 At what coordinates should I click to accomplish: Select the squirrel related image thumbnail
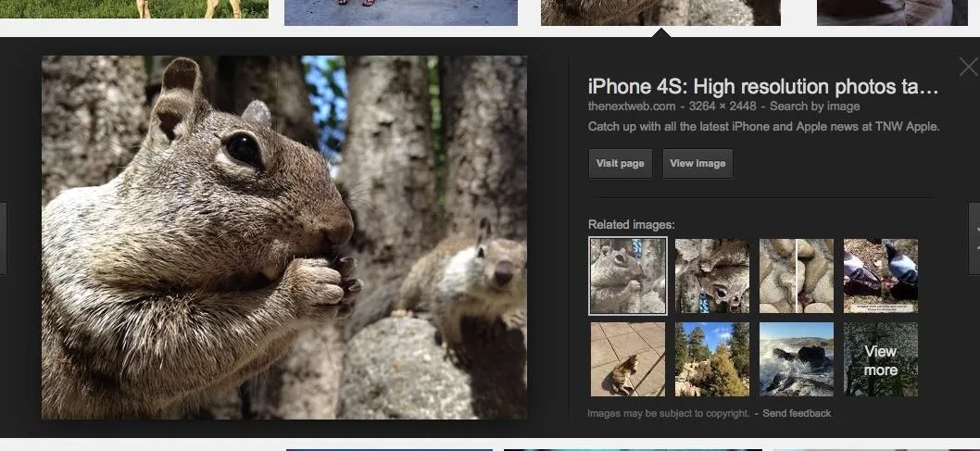(628, 275)
